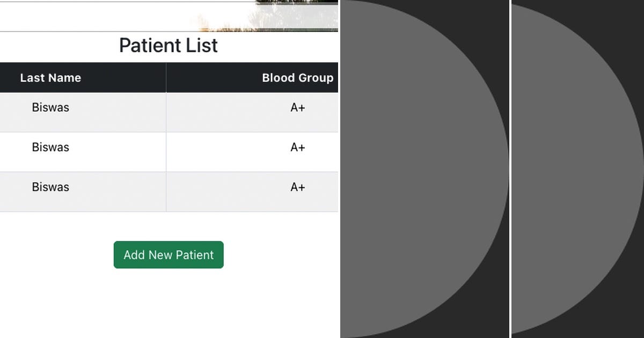Click the rightmost gray circle placeholder

tap(574, 169)
